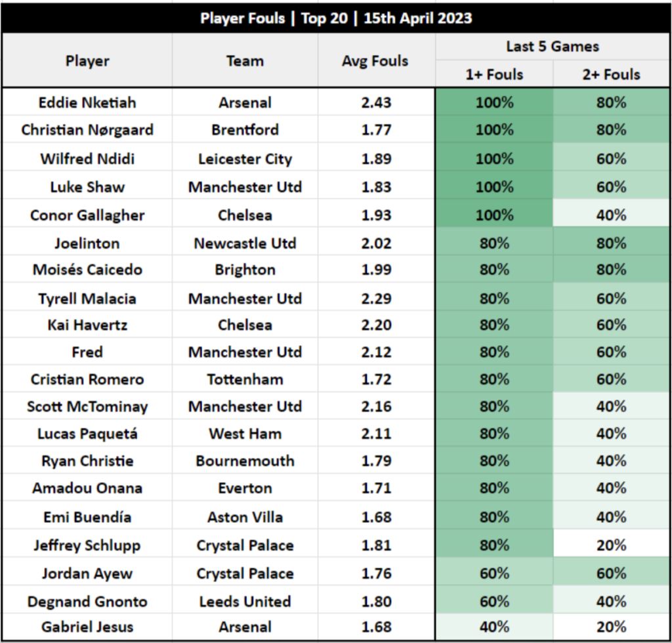Click the Avg Fouls column header
Image resolution: width=672 pixels, height=643 pixels.
click(x=376, y=60)
